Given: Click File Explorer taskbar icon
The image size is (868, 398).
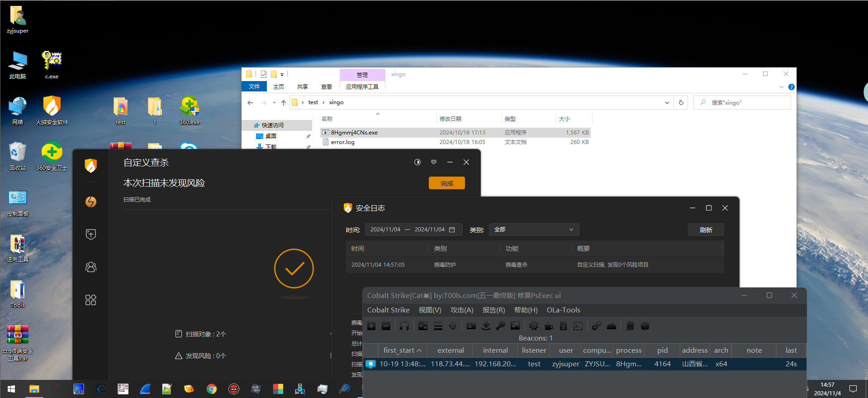Looking at the screenshot, I should click(x=34, y=389).
